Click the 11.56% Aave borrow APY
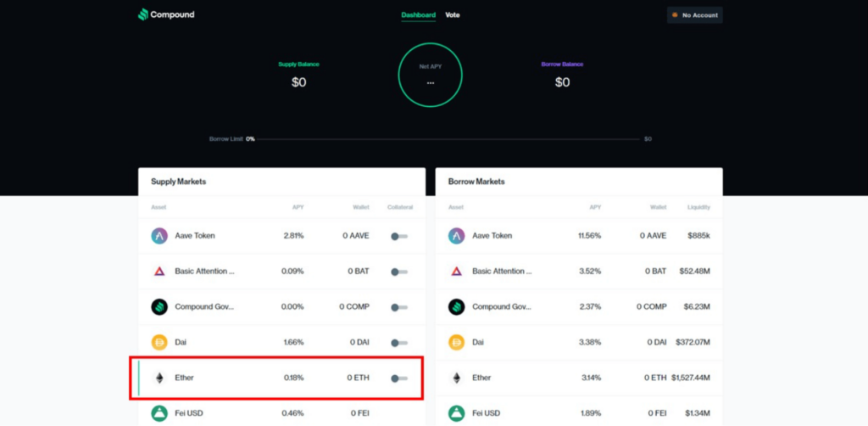The width and height of the screenshot is (868, 426). click(x=590, y=235)
